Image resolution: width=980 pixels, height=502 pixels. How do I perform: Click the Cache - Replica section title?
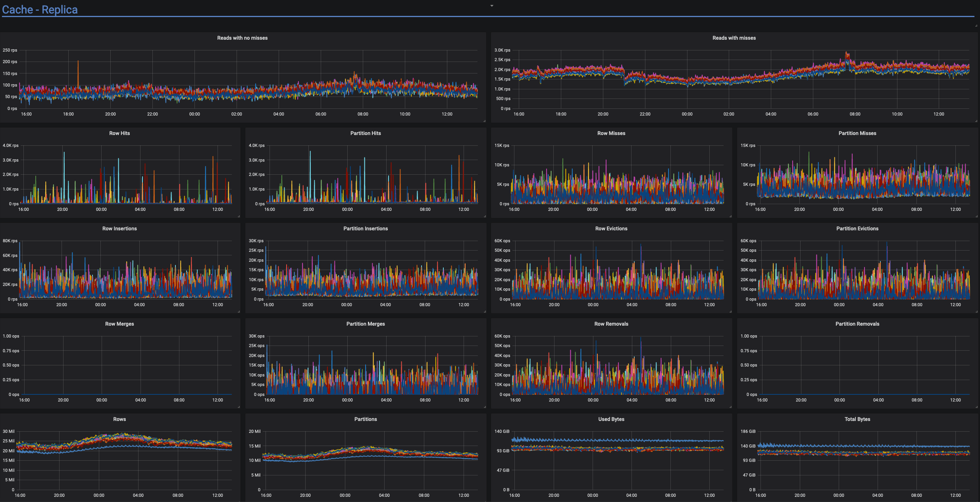(40, 10)
